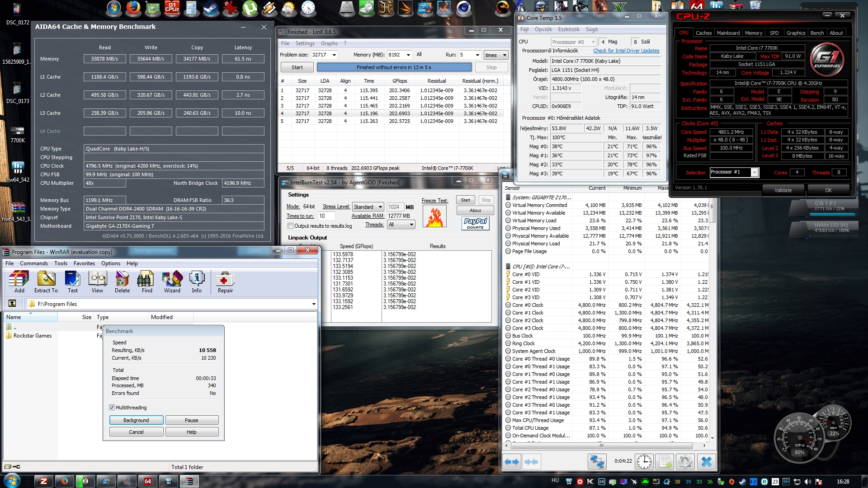Click LinX finished progress bar
This screenshot has height=488, width=868.
pyautogui.click(x=394, y=67)
